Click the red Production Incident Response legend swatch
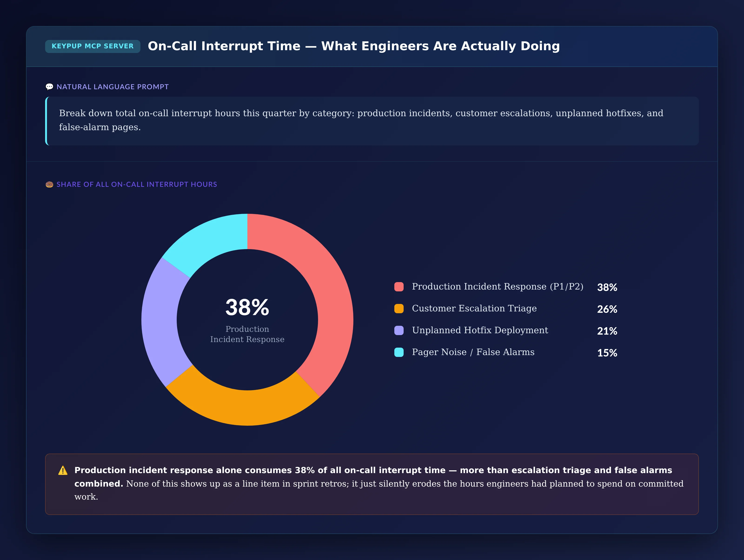The width and height of the screenshot is (744, 560). [399, 287]
